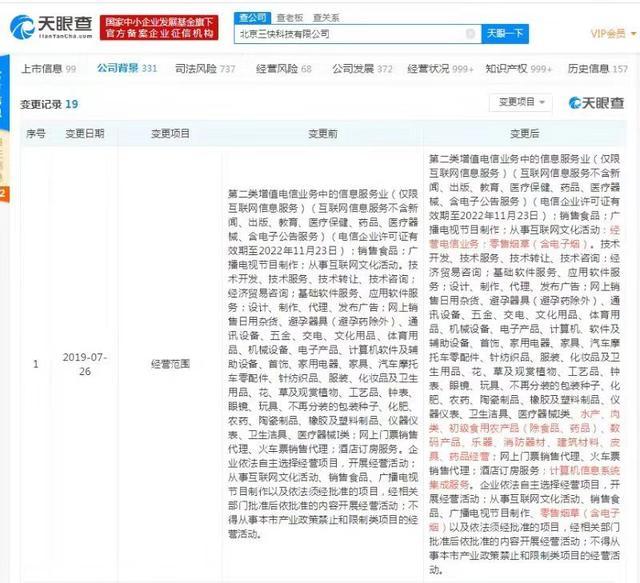Open the 知识产权 section tab
The width and height of the screenshot is (640, 583).
click(x=518, y=69)
